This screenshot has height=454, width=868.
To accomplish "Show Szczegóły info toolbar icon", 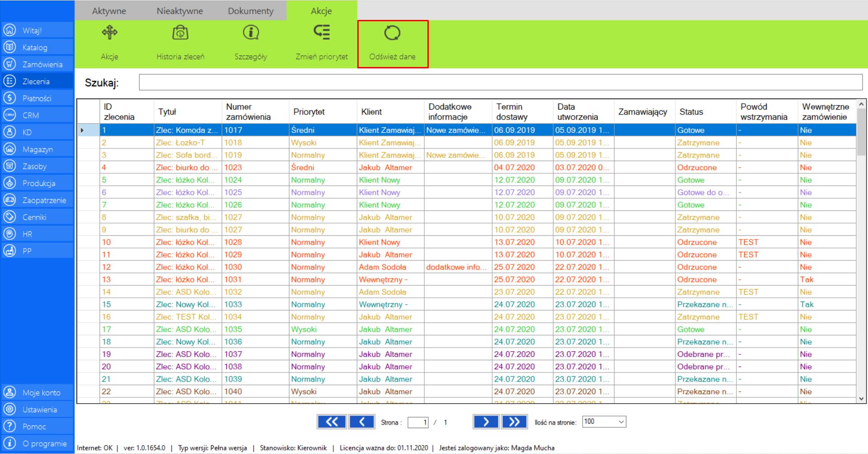I will [251, 32].
